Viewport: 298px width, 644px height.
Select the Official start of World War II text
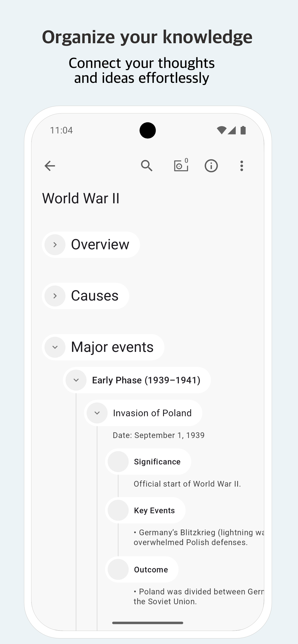click(187, 484)
